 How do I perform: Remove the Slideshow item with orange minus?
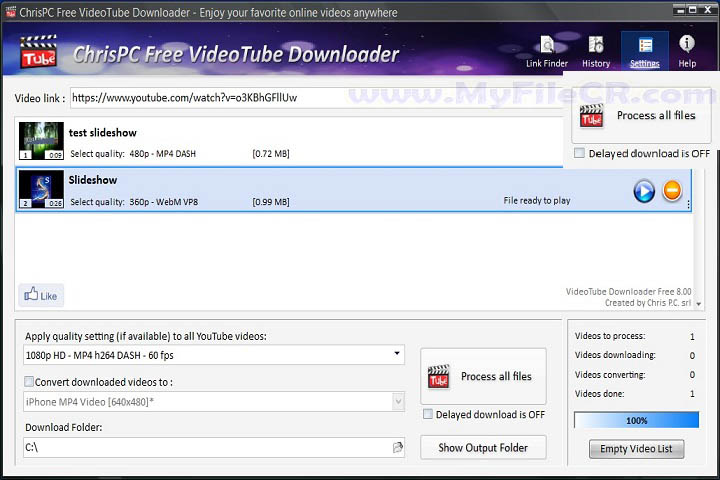click(x=672, y=191)
